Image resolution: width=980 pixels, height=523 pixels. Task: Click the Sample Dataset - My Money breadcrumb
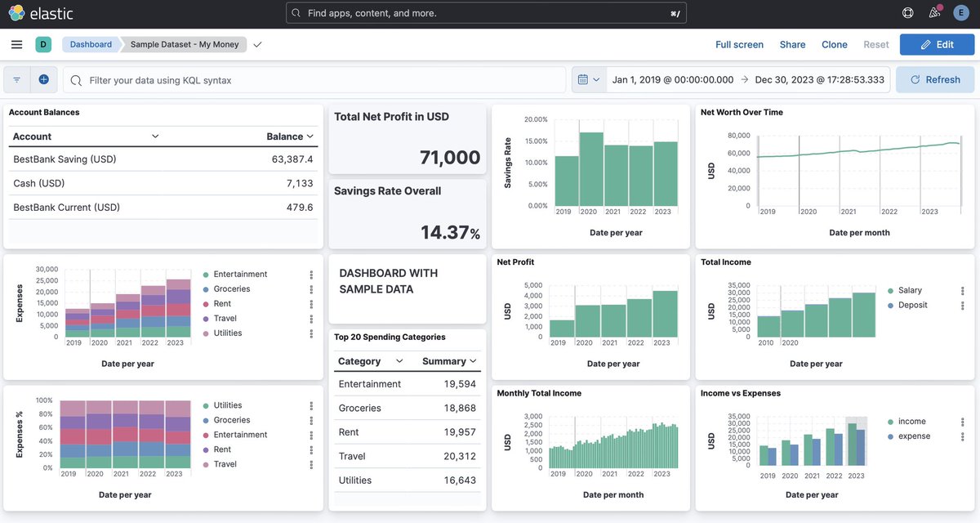tap(185, 44)
